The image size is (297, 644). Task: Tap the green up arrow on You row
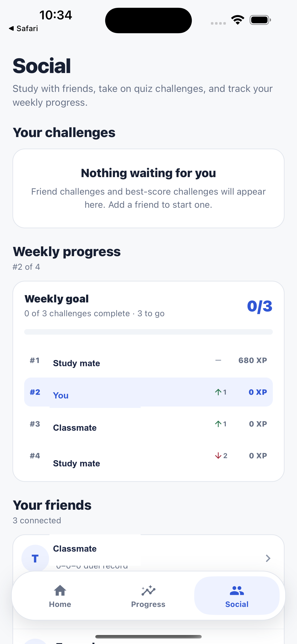click(218, 392)
